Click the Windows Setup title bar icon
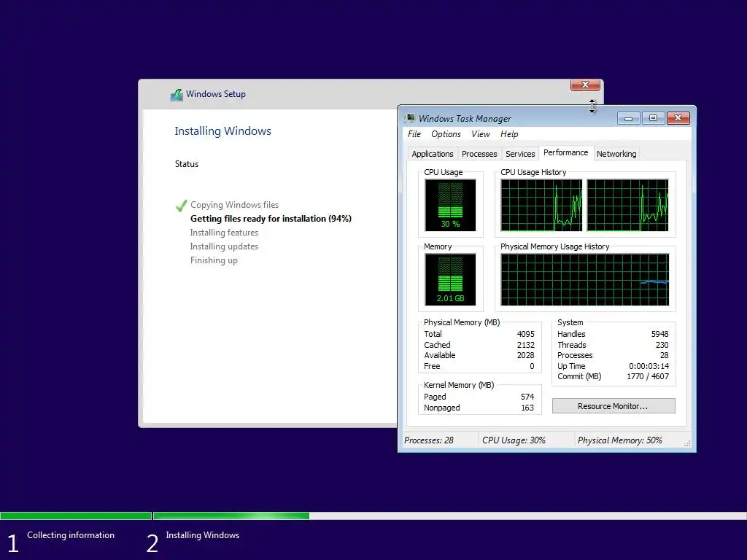This screenshot has height=560, width=747. click(x=177, y=94)
